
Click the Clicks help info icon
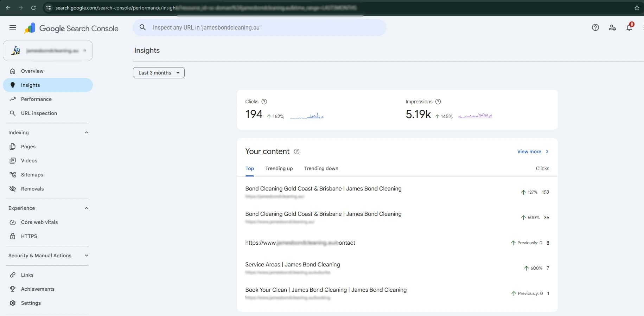coord(264,102)
